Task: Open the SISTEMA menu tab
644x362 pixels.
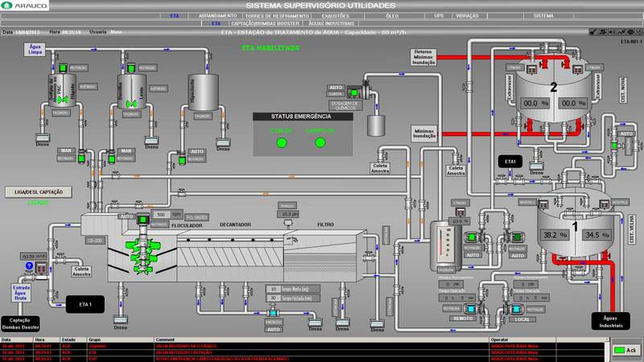Action: [x=543, y=16]
